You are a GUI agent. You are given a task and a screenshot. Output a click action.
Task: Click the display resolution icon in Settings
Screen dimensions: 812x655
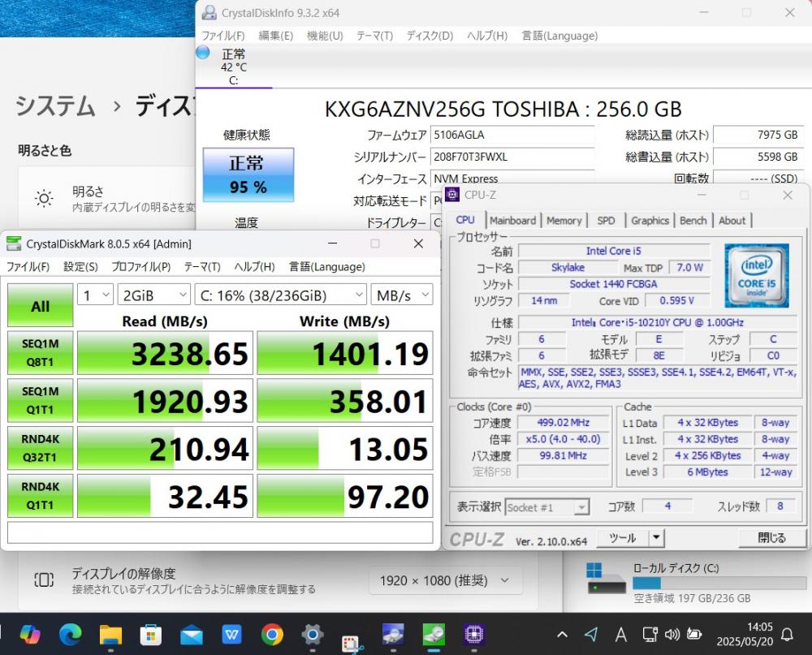[x=44, y=580]
